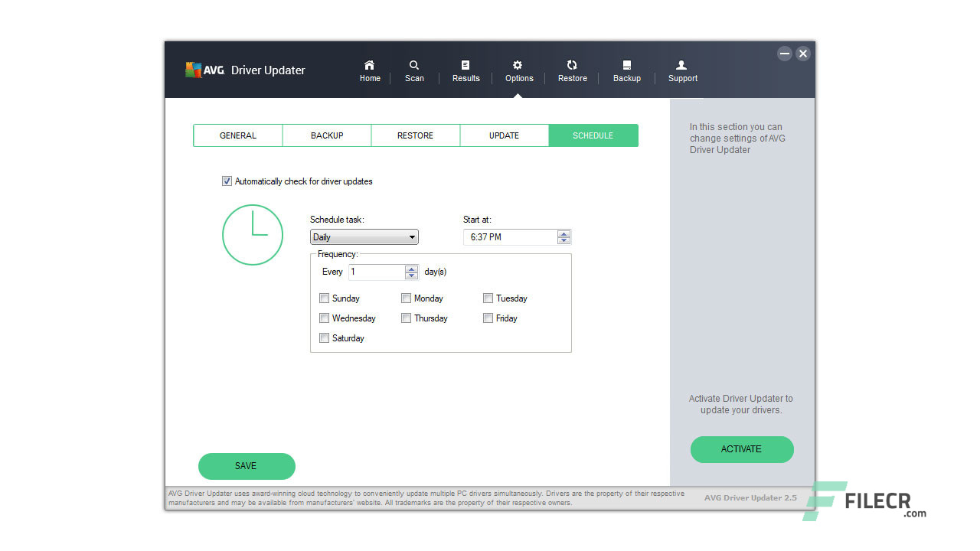Toggle Automatically check for driver updates
The image size is (980, 551).
coord(227,181)
